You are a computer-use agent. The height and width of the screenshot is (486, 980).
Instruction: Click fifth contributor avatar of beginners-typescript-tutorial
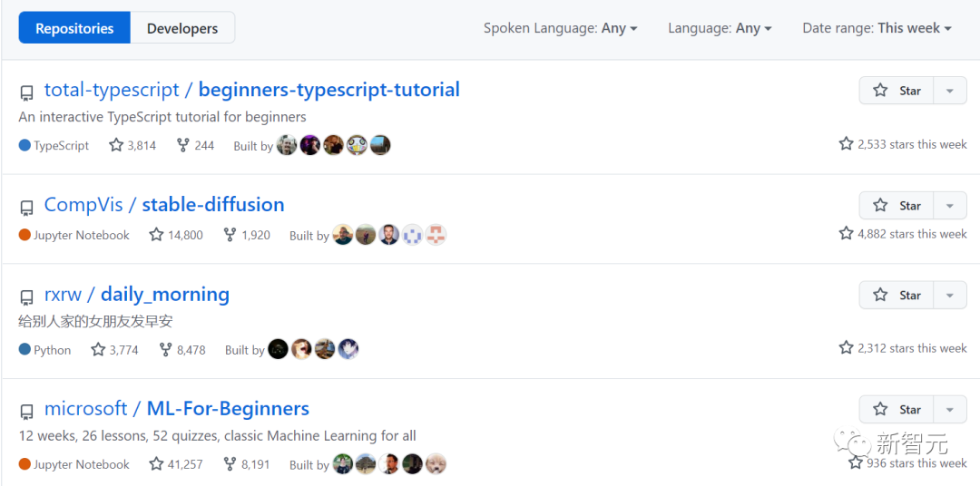tap(380, 145)
